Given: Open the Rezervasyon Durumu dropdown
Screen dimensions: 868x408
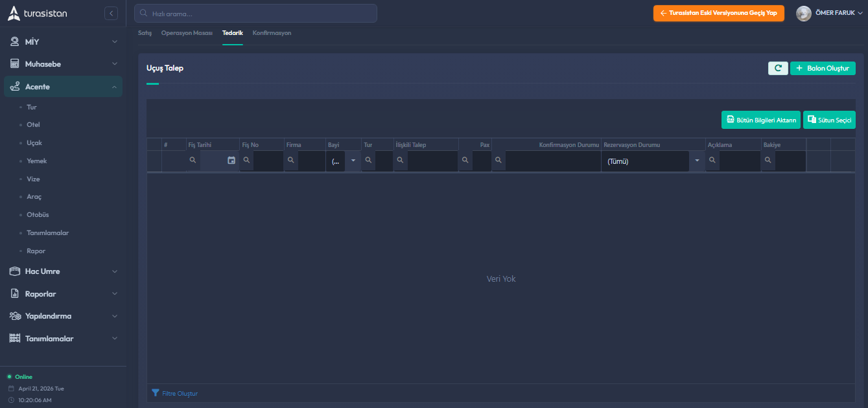Looking at the screenshot, I should (x=697, y=161).
